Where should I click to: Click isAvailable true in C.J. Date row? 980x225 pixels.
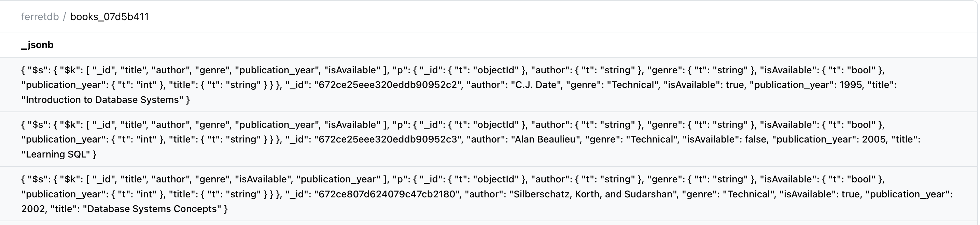(737, 85)
